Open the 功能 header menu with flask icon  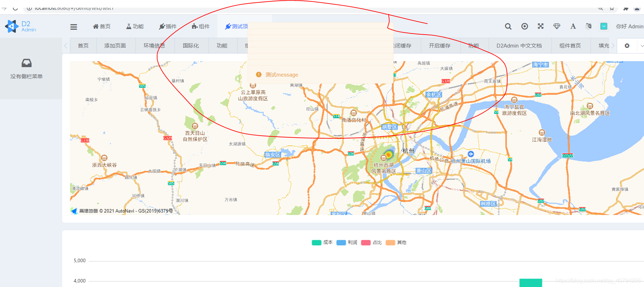135,27
